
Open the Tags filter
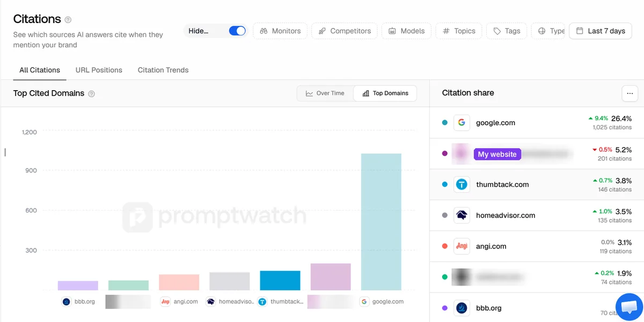tap(507, 31)
